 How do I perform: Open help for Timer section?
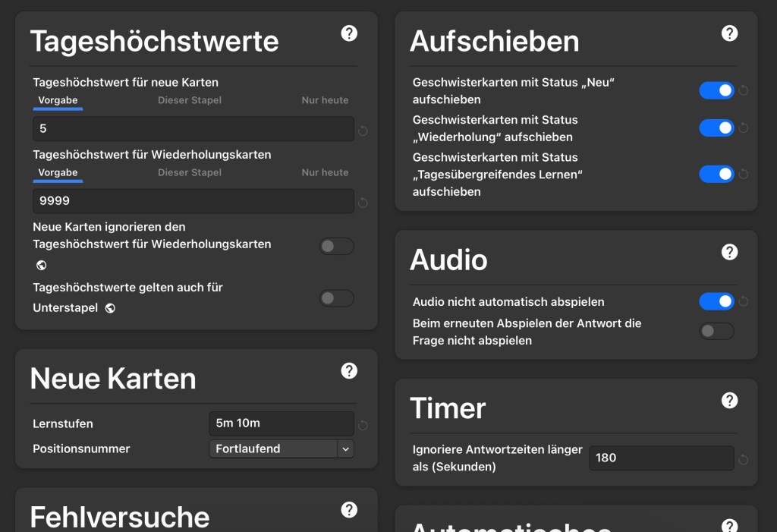pyautogui.click(x=729, y=400)
